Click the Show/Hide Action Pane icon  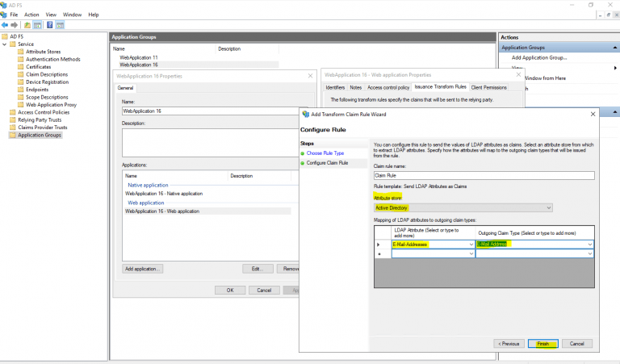(61, 24)
